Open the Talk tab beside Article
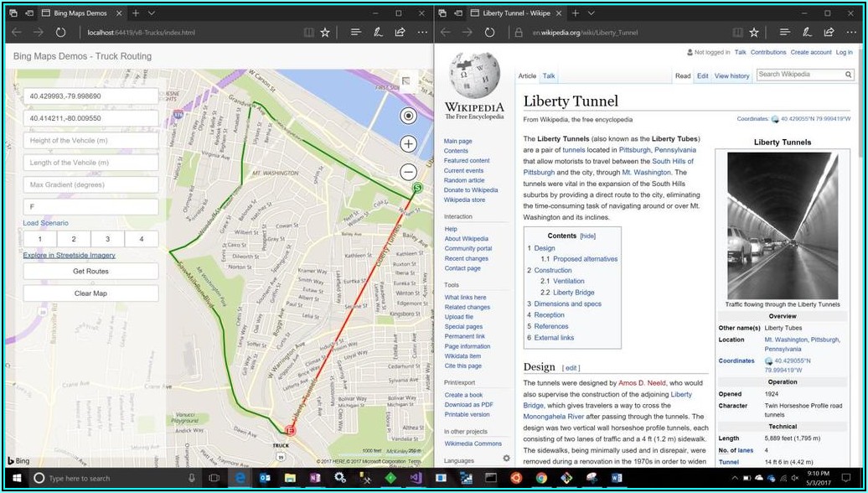 (x=549, y=75)
